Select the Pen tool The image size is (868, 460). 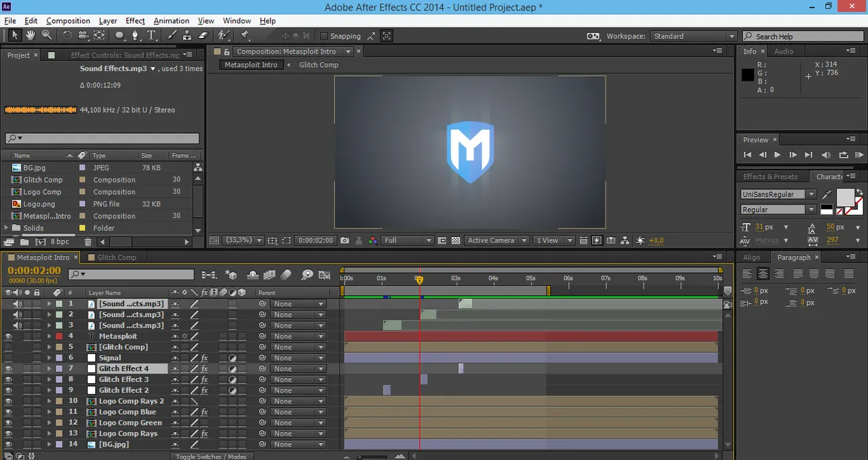(x=136, y=35)
